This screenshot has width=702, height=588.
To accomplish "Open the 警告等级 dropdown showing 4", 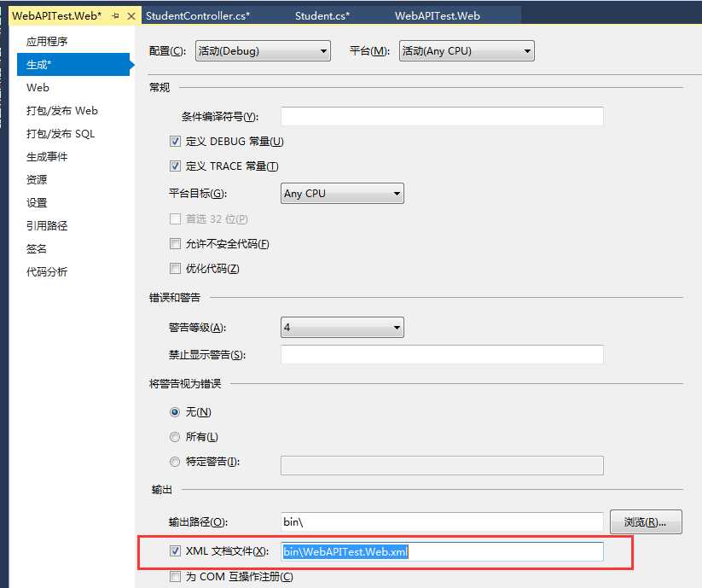I will 342,328.
